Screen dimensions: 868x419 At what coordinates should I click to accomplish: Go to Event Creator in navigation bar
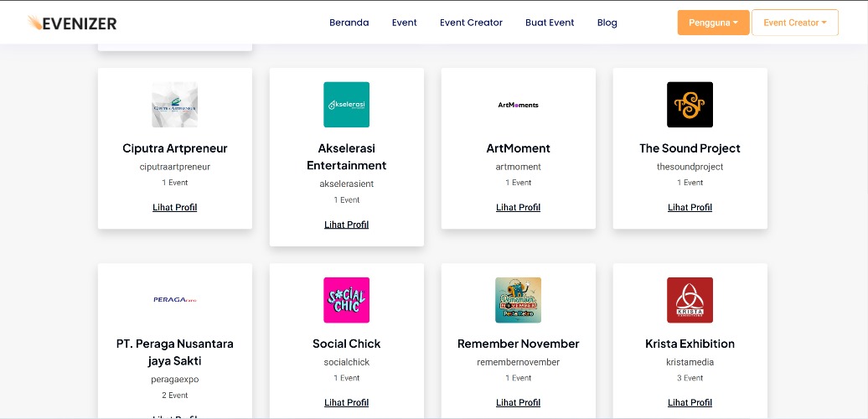[471, 23]
